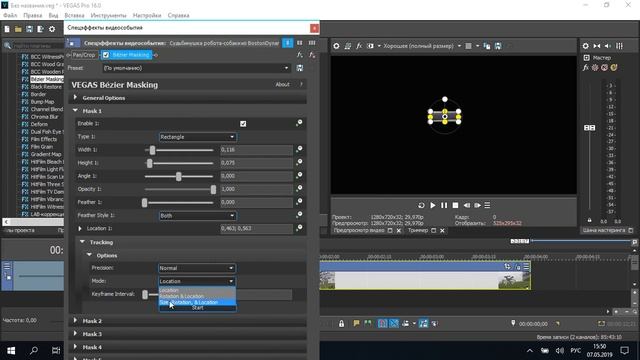Click the Master FX icon
Screen dimensions: 640x360
pyautogui.click(x=586, y=68)
